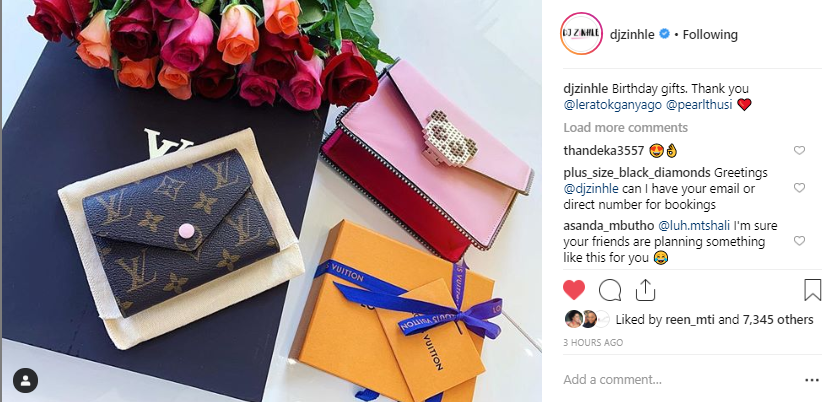
Task: Share the post with the share arrow icon
Action: [645, 290]
